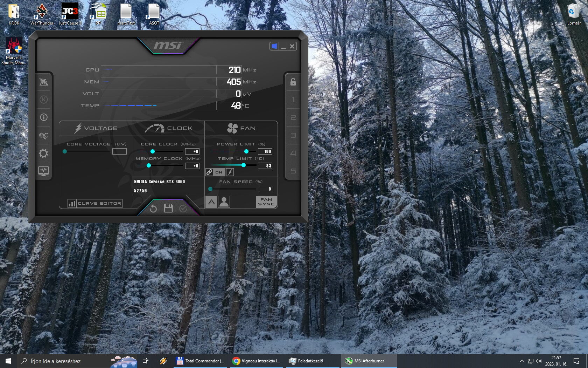Open the Curve Editor

[x=95, y=203]
